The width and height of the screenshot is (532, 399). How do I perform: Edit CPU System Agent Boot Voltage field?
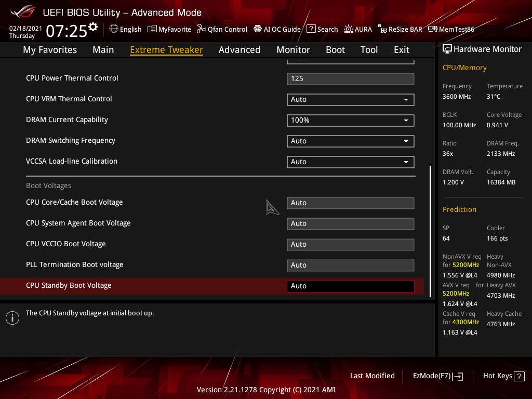[x=351, y=223]
